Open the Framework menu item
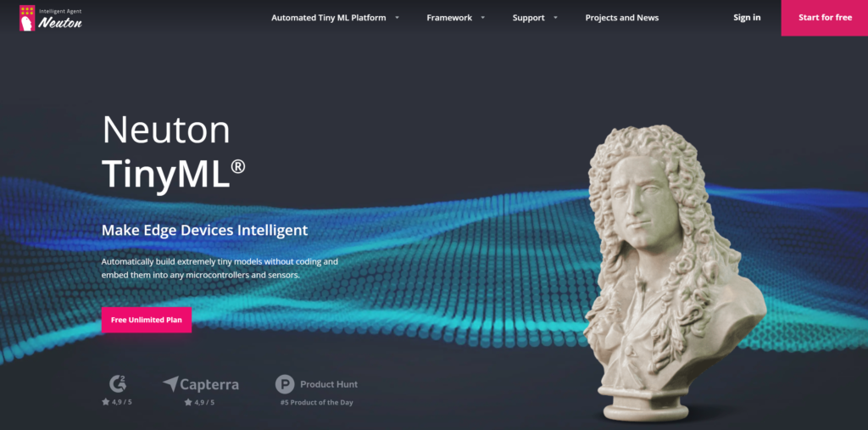 tap(449, 18)
